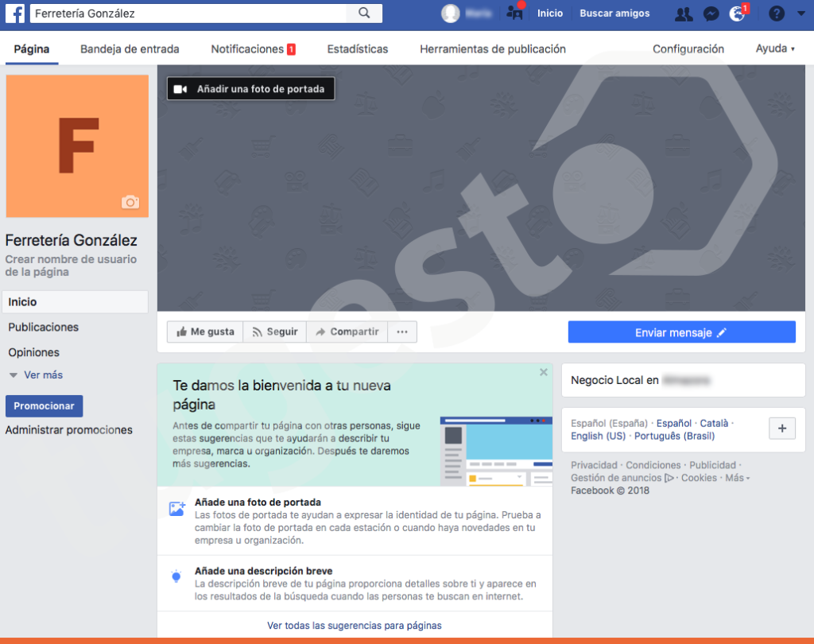Expand the Más footer dropdown

pyautogui.click(x=737, y=478)
